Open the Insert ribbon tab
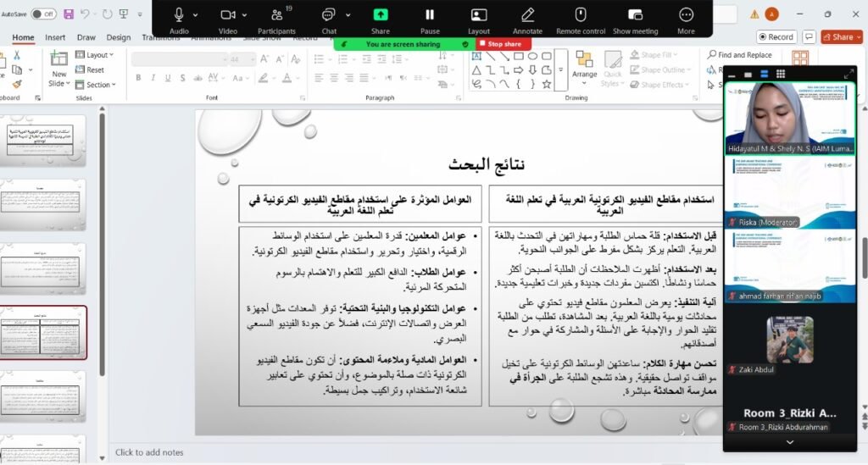868x465 pixels. pos(55,37)
